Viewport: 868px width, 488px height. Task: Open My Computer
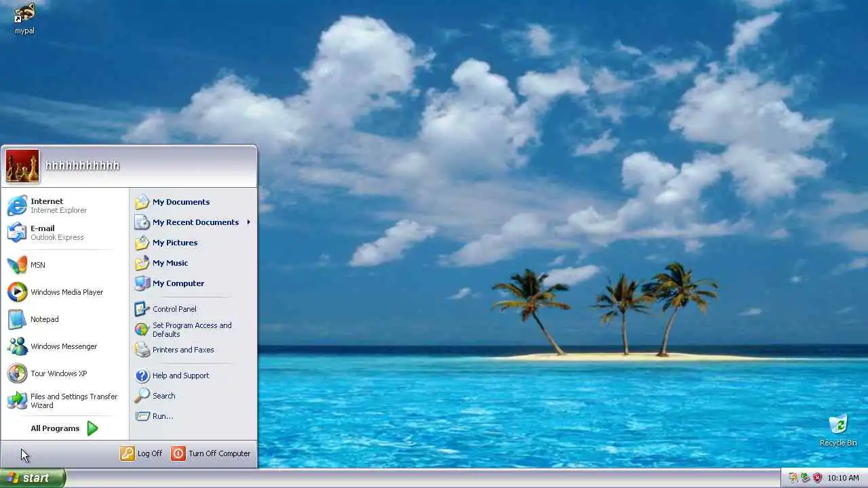(x=193, y=283)
